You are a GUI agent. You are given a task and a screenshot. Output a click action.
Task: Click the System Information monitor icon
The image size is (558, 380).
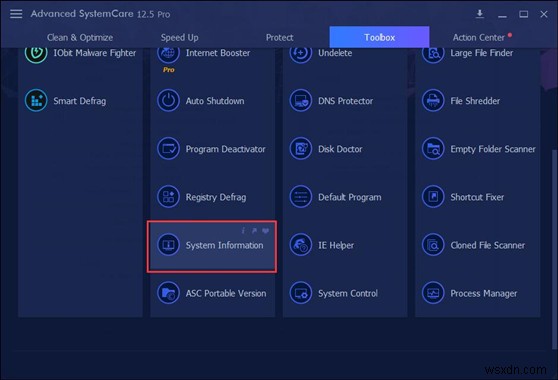168,245
